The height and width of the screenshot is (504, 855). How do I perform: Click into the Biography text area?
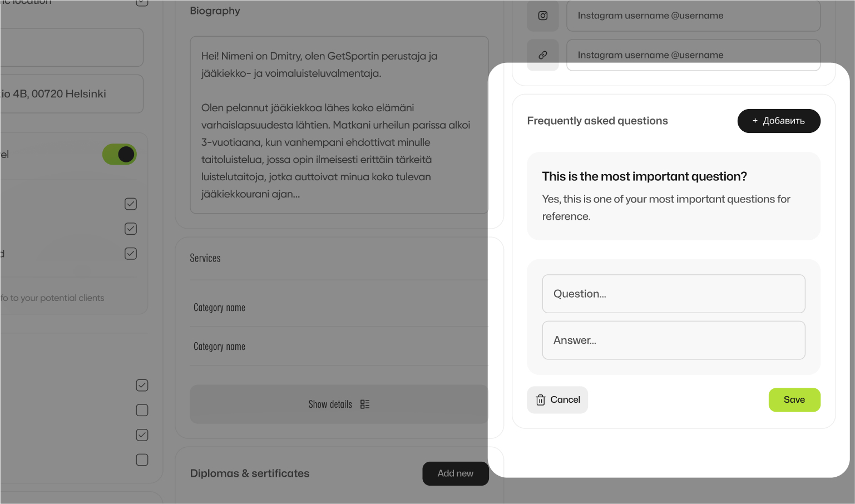[x=339, y=125]
